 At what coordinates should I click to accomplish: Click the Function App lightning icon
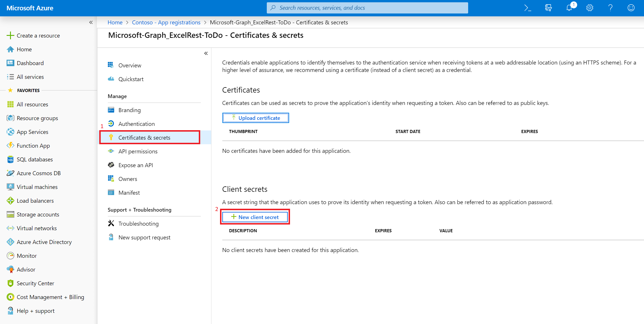10,146
